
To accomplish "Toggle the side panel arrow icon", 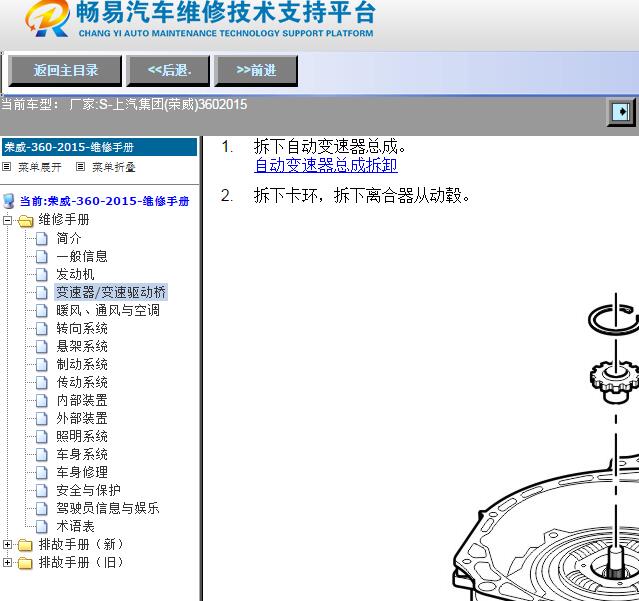I will (x=621, y=111).
